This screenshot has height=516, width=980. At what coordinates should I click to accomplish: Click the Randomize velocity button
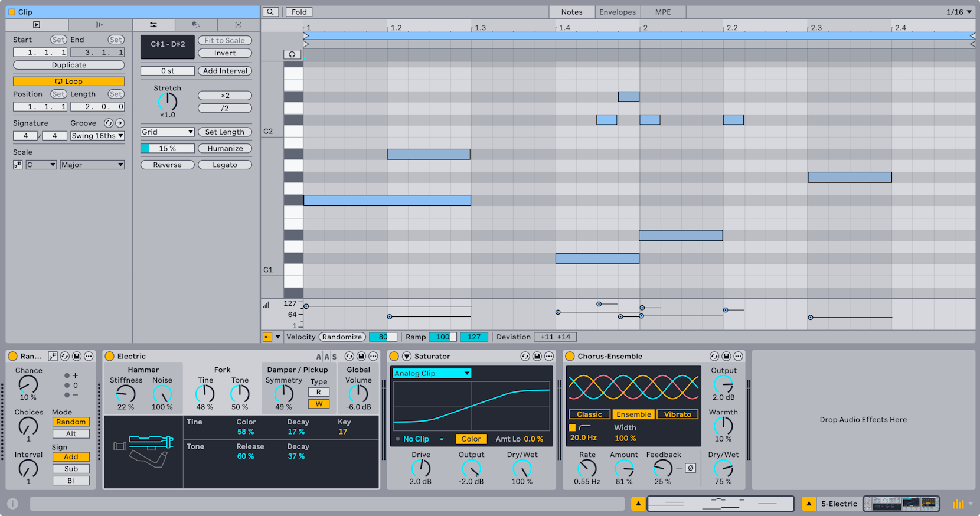pos(342,337)
